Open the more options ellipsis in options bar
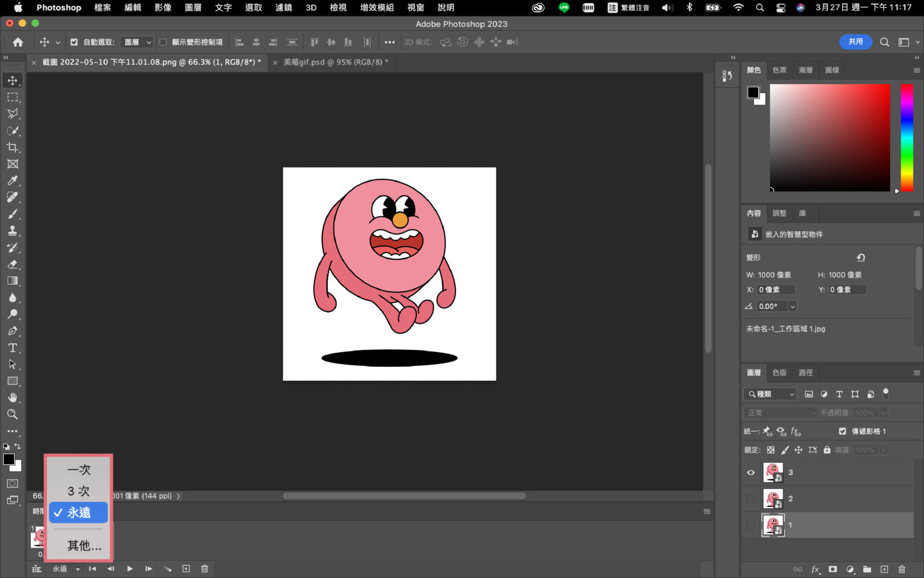The width and height of the screenshot is (924, 578). point(389,42)
